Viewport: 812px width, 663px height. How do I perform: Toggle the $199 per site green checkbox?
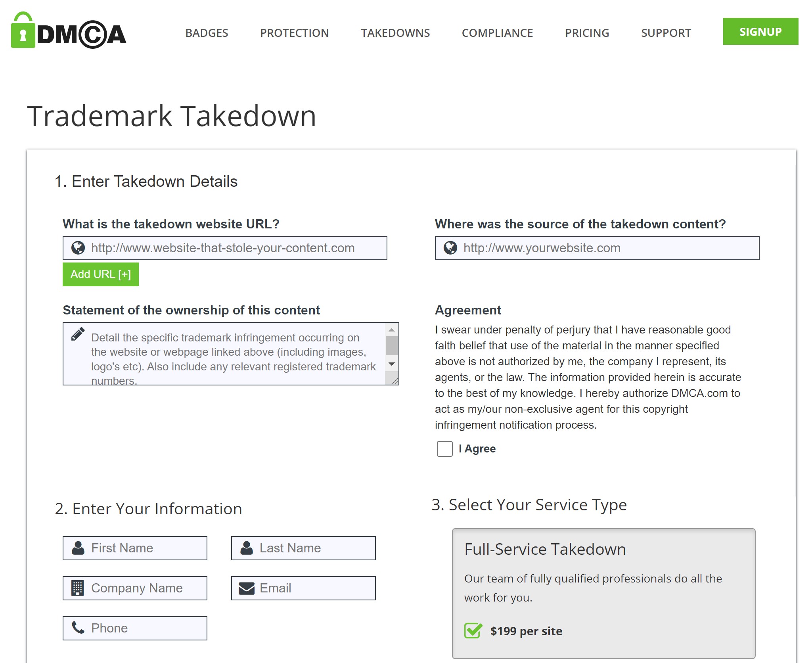pyautogui.click(x=473, y=630)
